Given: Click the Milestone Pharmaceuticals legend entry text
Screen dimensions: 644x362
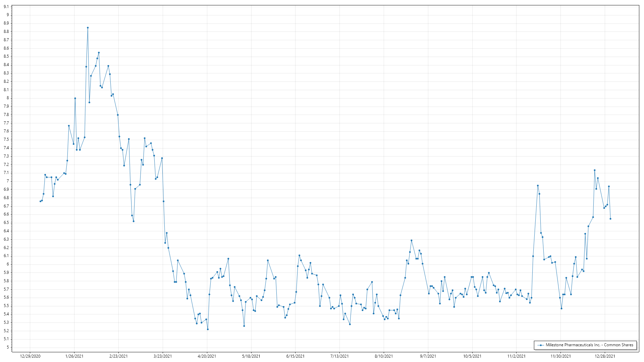Looking at the screenshot, I should pos(589,345).
